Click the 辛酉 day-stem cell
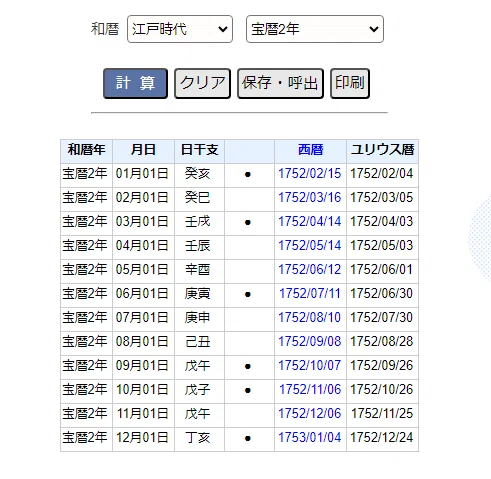Viewport: 491px width, 479px height. [199, 270]
